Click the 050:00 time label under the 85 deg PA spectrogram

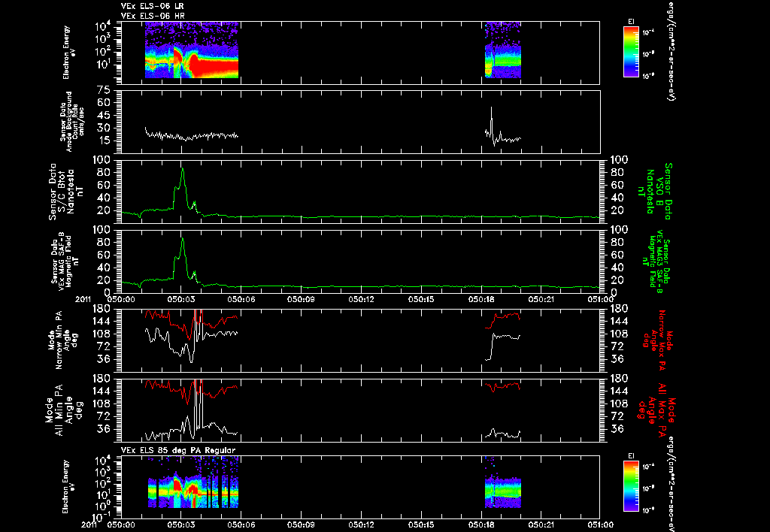[121, 524]
